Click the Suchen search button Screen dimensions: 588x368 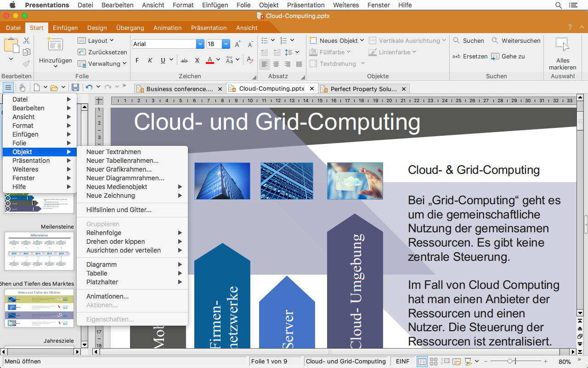pyautogui.click(x=469, y=40)
